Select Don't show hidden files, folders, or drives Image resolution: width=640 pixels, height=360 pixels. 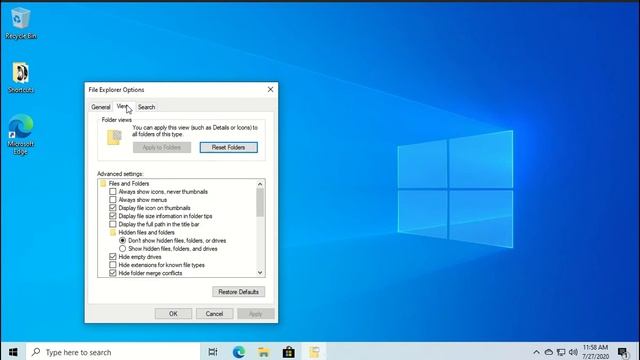pos(122,240)
